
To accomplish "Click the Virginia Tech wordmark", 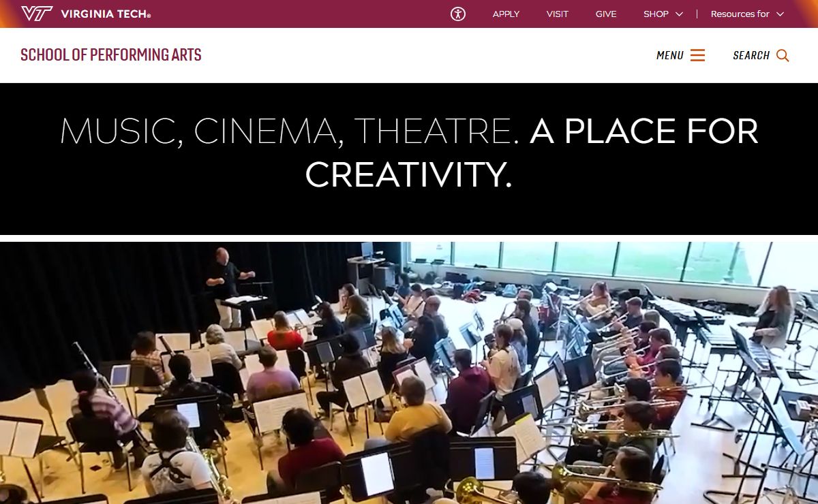I will [x=106, y=14].
